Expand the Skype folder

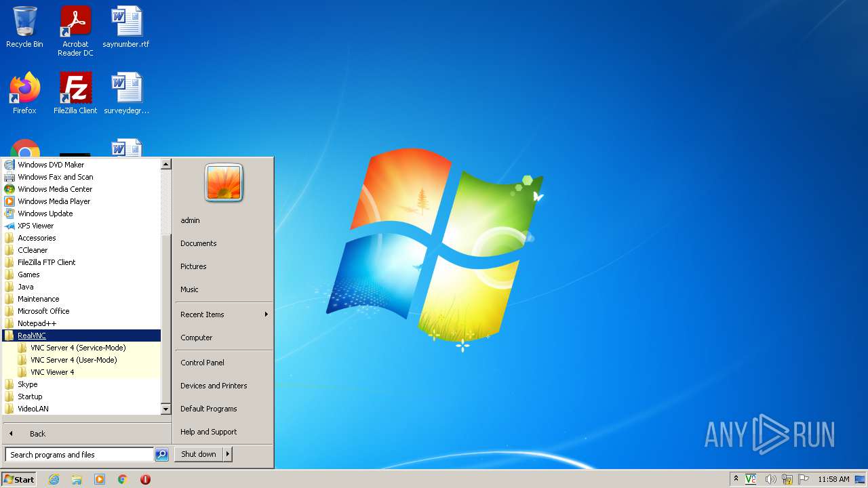(x=81, y=384)
